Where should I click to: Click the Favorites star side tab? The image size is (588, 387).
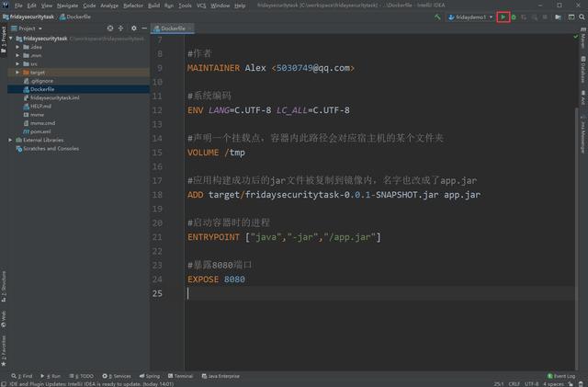(x=4, y=350)
